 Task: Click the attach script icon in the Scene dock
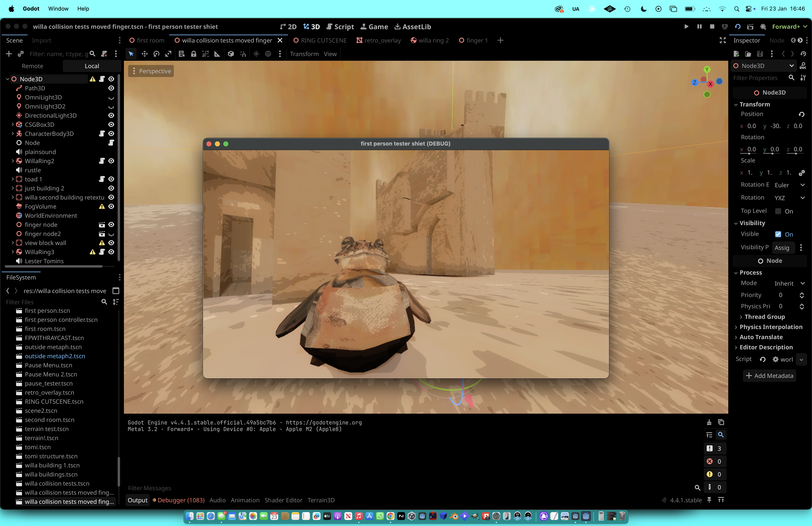104,54
